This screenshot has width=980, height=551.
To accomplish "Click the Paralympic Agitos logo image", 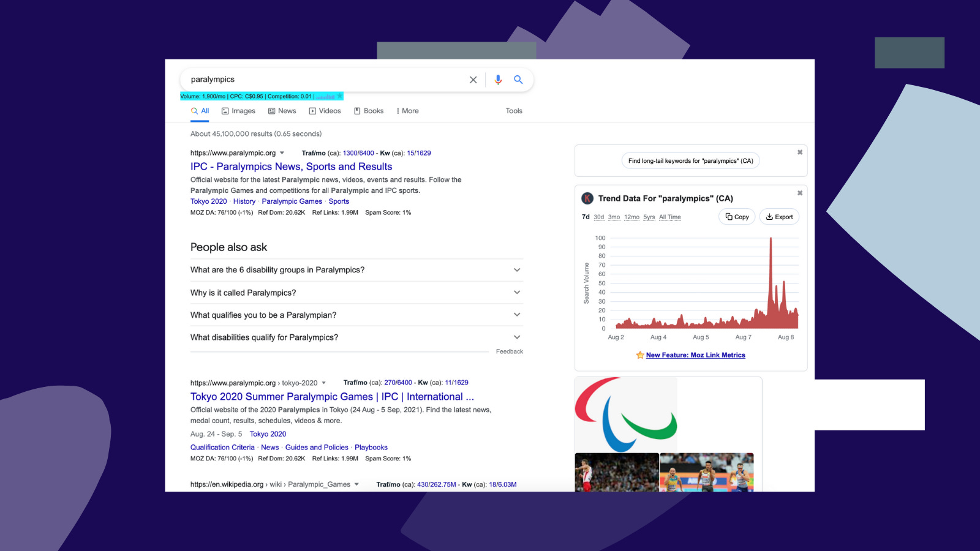I will pyautogui.click(x=626, y=414).
